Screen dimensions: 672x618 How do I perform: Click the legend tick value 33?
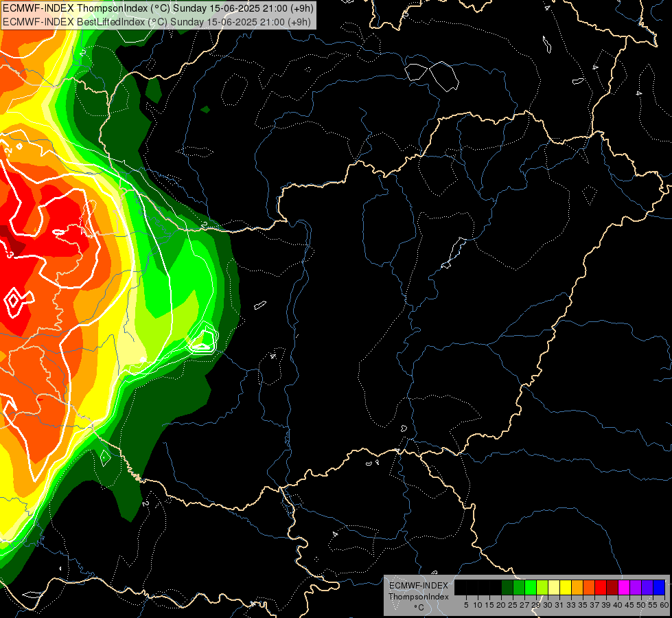[x=571, y=605]
